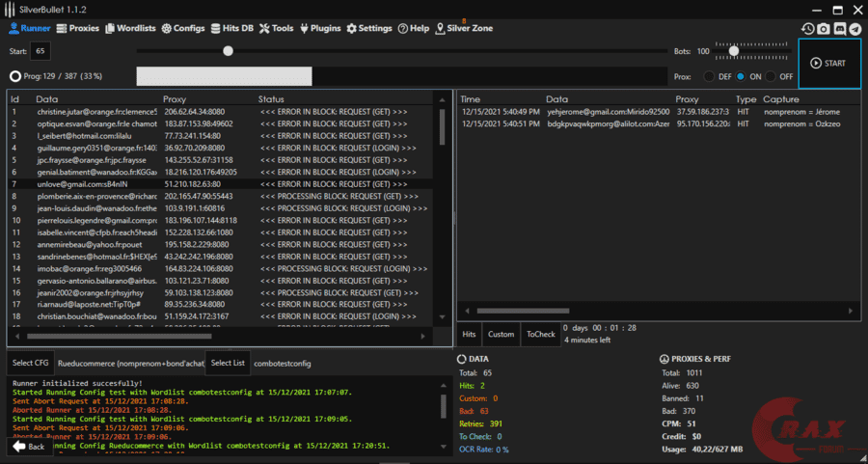The height and width of the screenshot is (464, 868).
Task: Click the Status column header
Action: click(x=271, y=99)
